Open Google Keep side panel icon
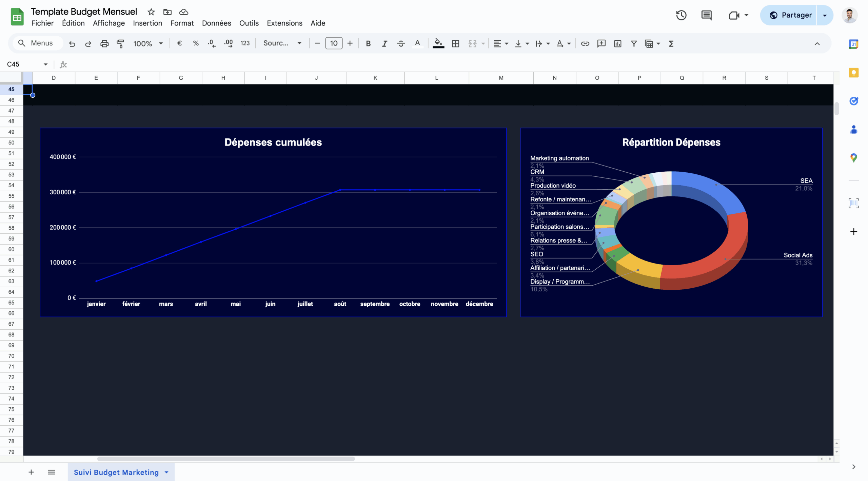Screen dimensions: 868x481 tap(853, 73)
